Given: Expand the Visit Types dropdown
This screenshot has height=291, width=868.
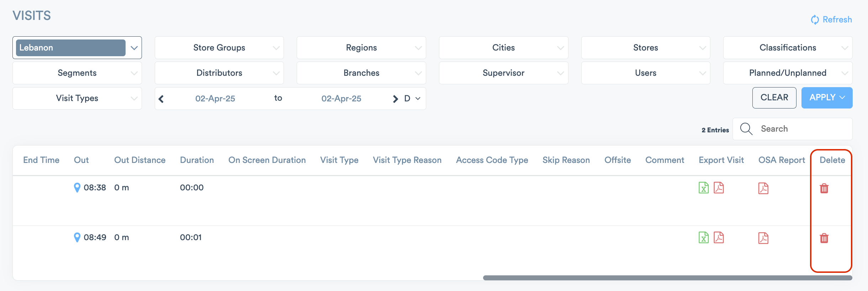Looking at the screenshot, I should click(77, 98).
